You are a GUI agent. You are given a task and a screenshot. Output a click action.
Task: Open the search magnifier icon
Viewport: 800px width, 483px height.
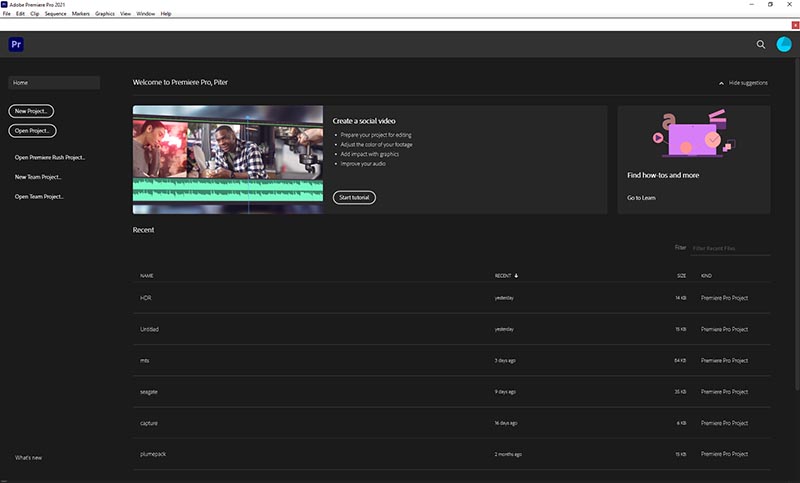(761, 44)
